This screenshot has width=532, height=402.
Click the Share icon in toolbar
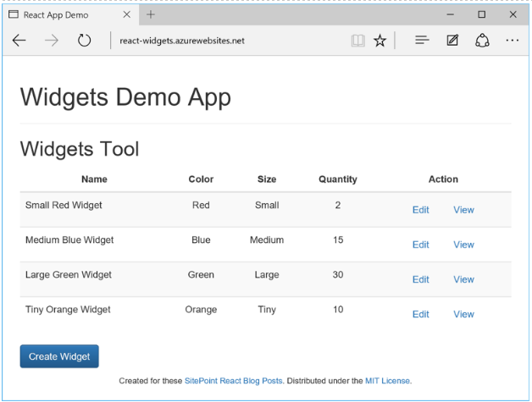[482, 41]
